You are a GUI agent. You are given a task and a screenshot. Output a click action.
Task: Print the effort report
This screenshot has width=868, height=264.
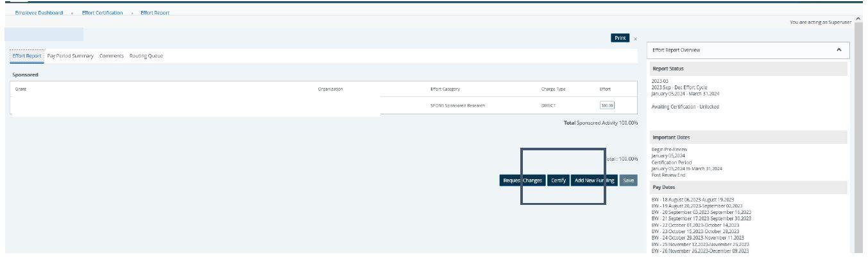(x=620, y=38)
